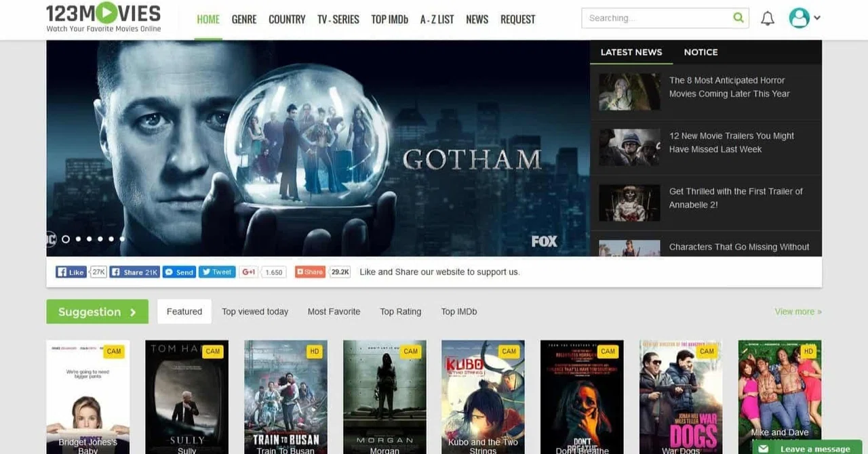
Task: Click the user avatar icon
Action: click(800, 18)
